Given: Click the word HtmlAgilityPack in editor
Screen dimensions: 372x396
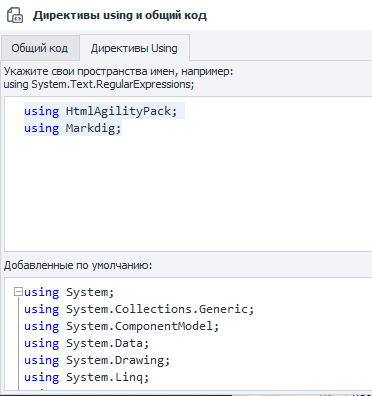Looking at the screenshot, I should (x=118, y=111).
